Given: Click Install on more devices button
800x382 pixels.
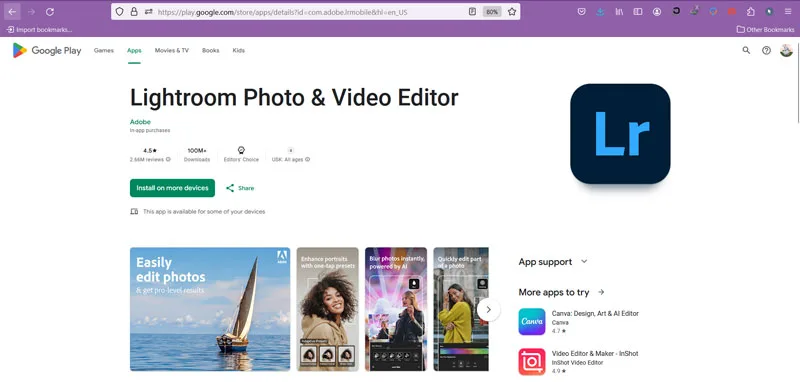Looking at the screenshot, I should 172,188.
